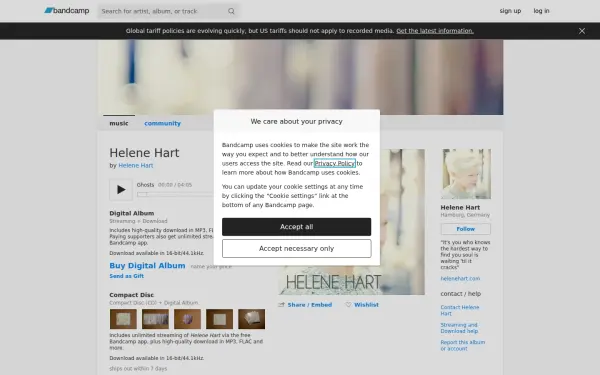Open the third Compact Disc photo

point(188,319)
